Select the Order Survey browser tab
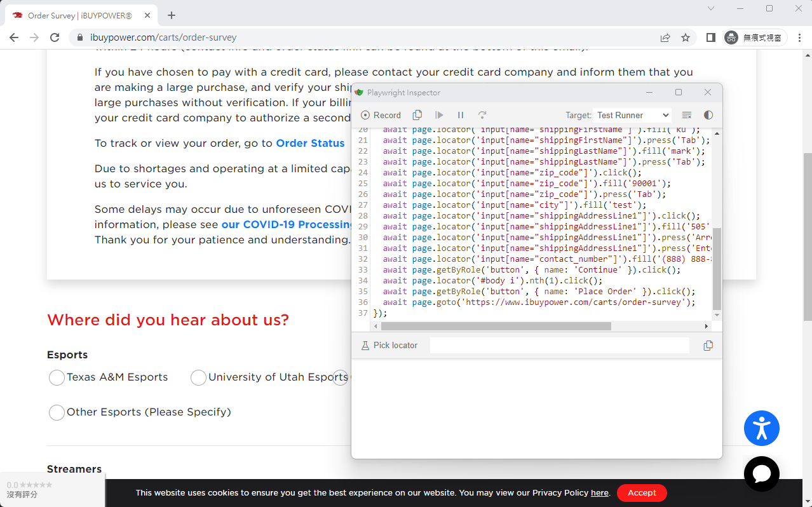Viewport: 812px width, 507px height. point(79,15)
